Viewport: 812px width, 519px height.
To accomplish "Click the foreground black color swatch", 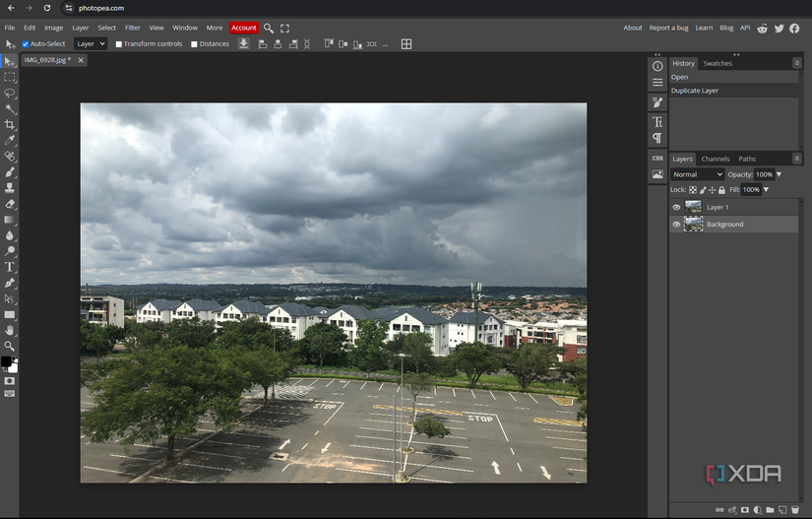I will coord(6,361).
